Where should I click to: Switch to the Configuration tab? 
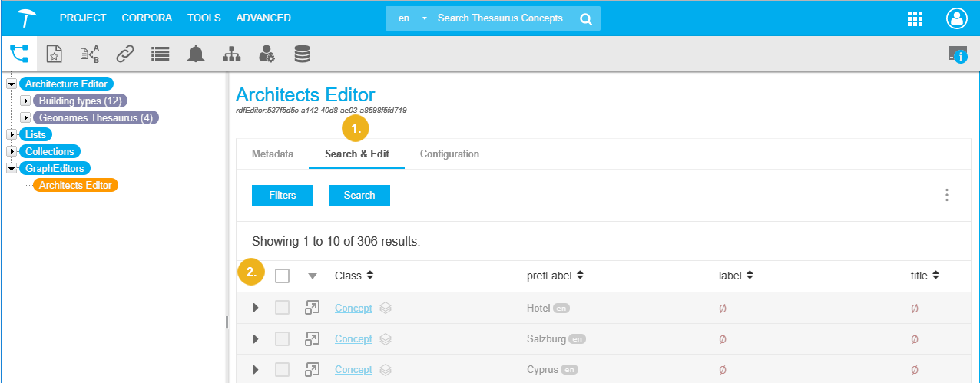(449, 154)
